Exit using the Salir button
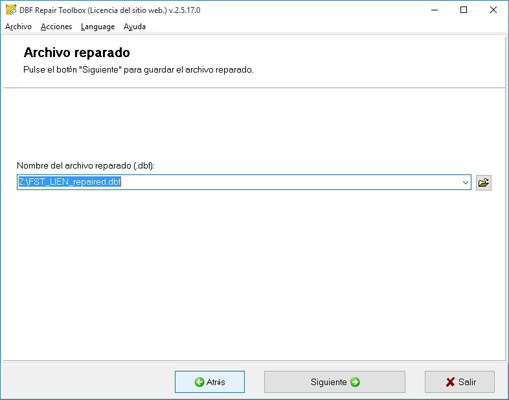 460,382
